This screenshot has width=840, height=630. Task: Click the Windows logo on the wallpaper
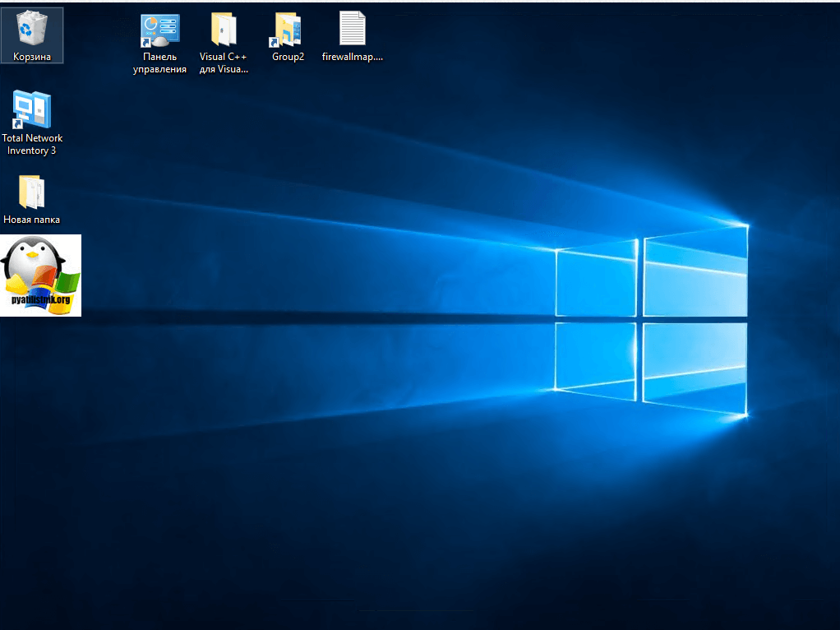pyautogui.click(x=651, y=321)
